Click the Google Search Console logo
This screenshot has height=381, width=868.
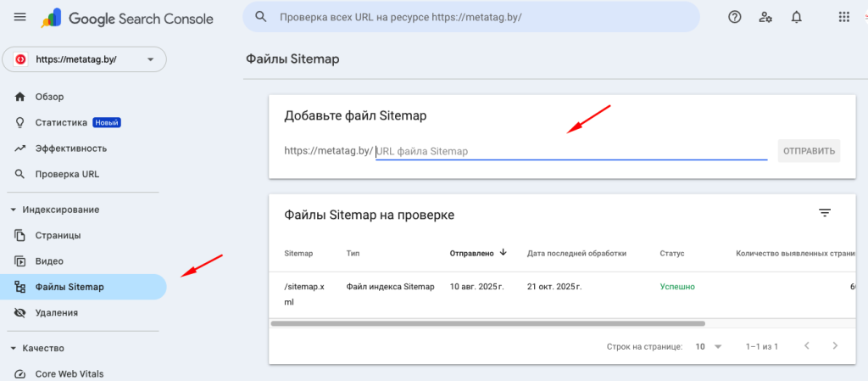point(127,19)
